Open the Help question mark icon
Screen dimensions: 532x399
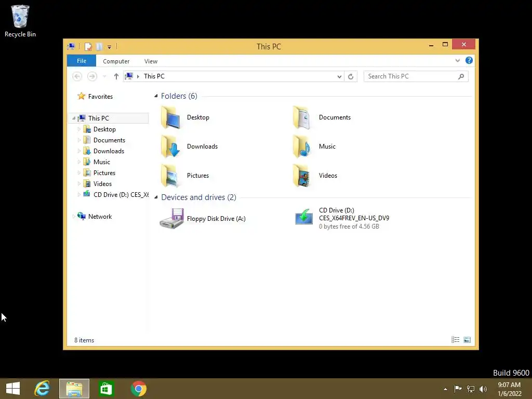pos(469,60)
